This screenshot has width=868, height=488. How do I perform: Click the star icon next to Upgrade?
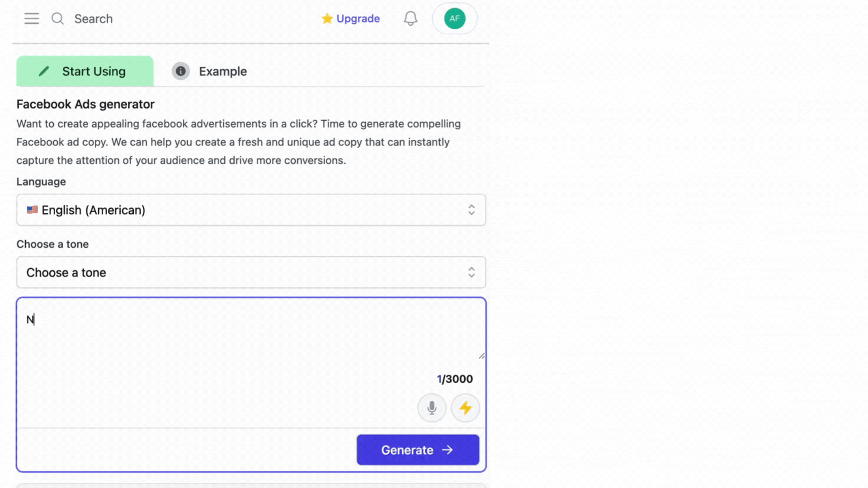tap(326, 19)
